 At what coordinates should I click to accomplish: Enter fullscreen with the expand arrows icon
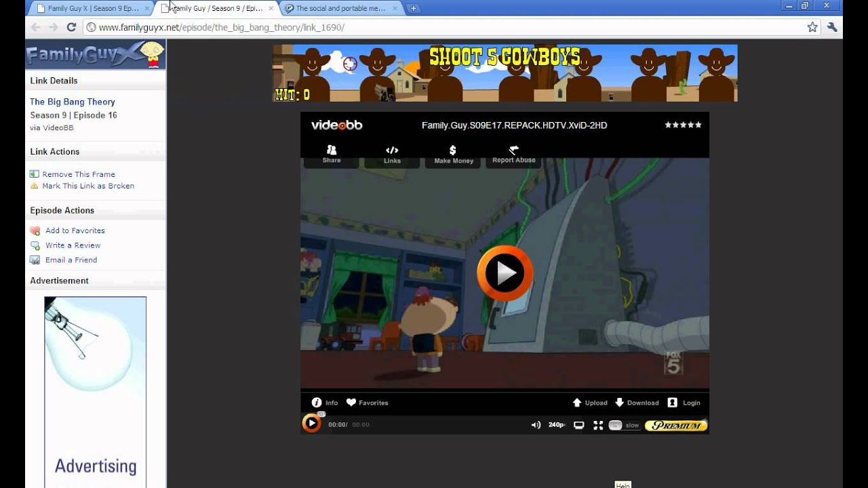(x=598, y=425)
